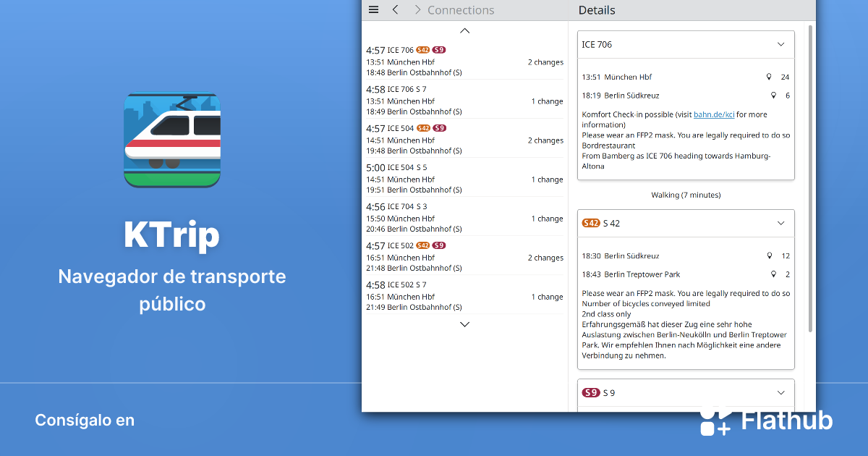Collapse the S 42 details section

[x=780, y=223]
